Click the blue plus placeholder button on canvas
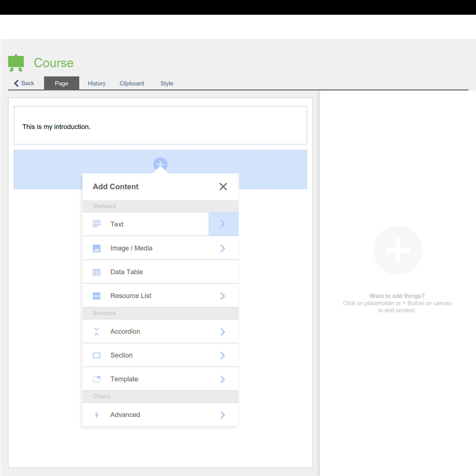Screen dimensions: 476x476 coord(160,163)
